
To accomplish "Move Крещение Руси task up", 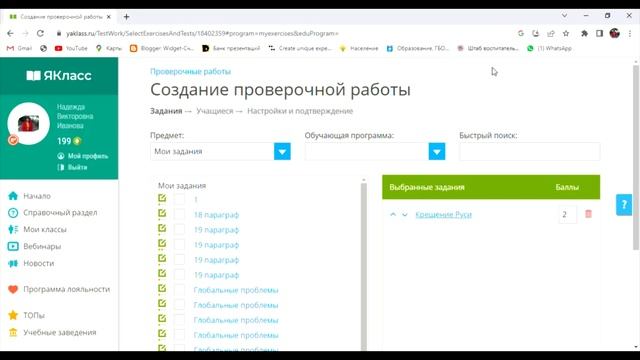I will tap(393, 214).
